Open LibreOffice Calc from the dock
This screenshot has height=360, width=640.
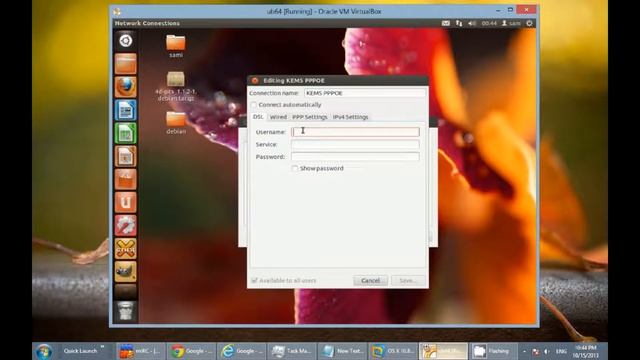[125, 133]
